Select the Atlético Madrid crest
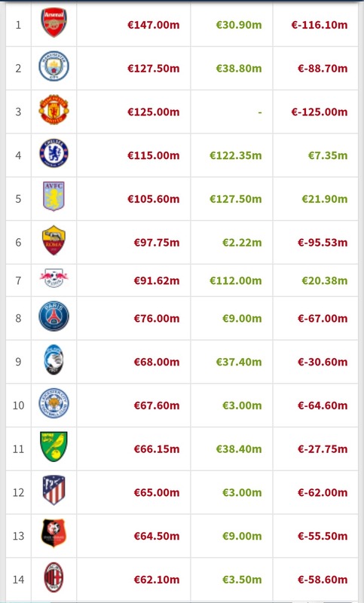 [54, 490]
